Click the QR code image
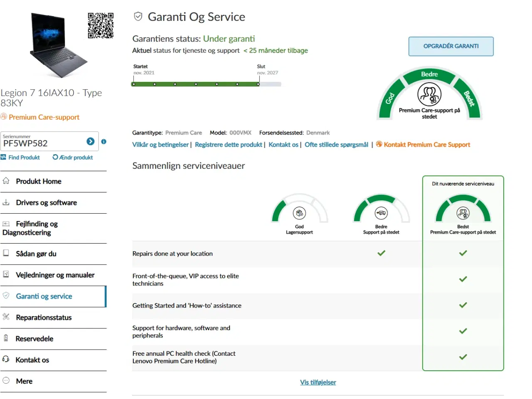Viewport: 532px width, 399px height. [101, 25]
